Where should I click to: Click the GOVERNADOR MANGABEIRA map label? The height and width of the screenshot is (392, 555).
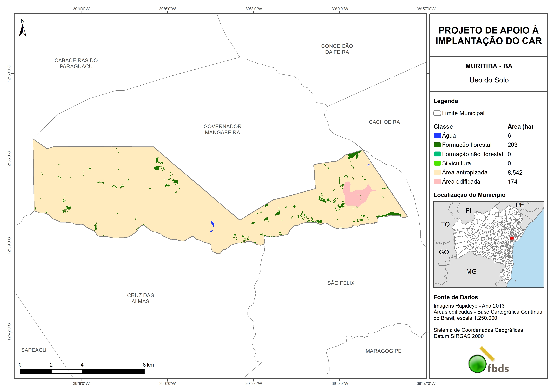[222, 129]
